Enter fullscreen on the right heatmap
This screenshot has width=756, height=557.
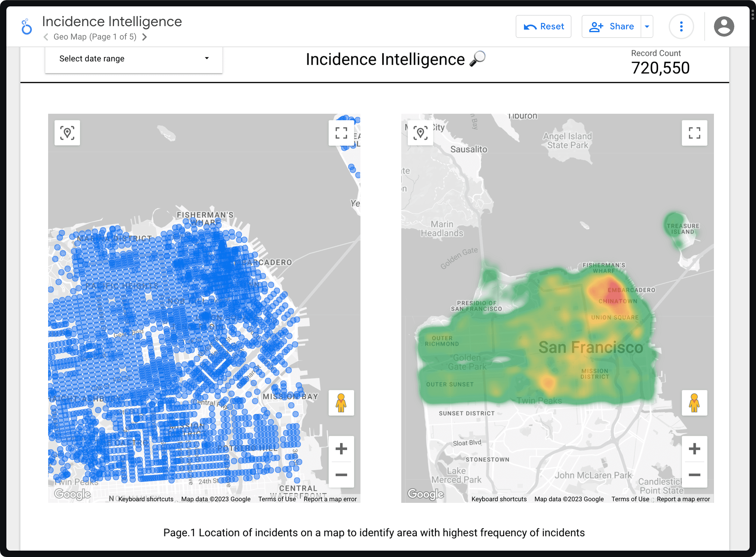pos(694,133)
